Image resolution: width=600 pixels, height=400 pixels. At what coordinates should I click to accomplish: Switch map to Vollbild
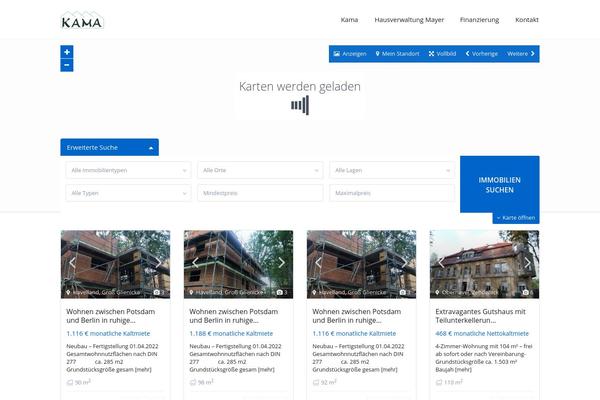(x=442, y=54)
